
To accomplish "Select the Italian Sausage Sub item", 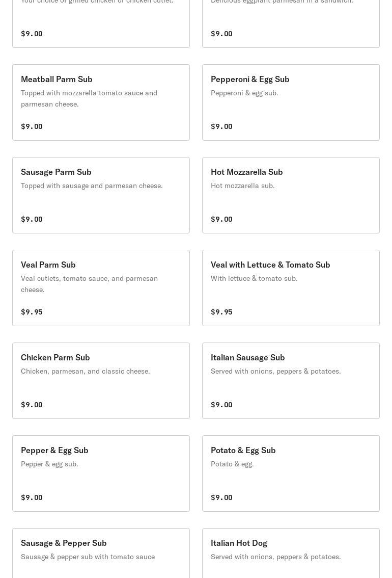I will [291, 381].
